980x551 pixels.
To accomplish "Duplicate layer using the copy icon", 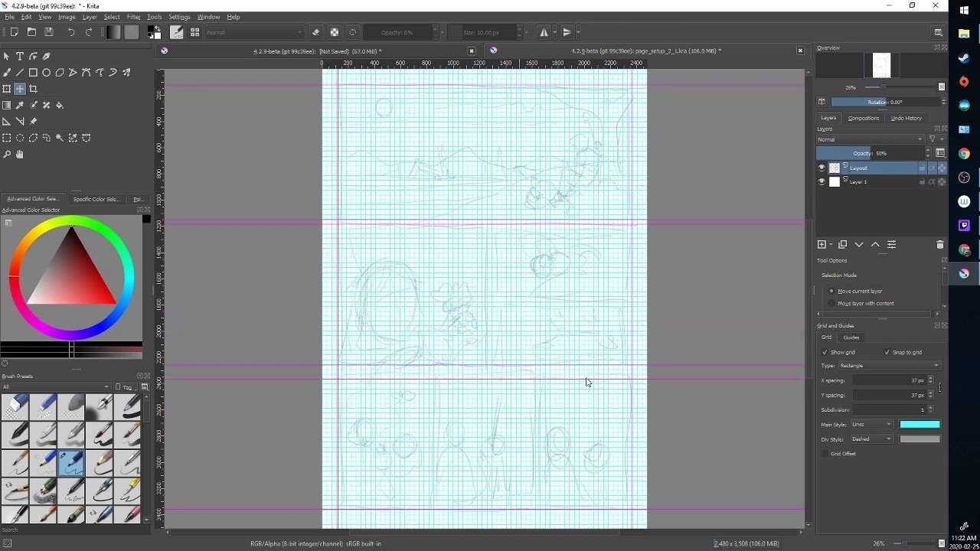I will [843, 245].
